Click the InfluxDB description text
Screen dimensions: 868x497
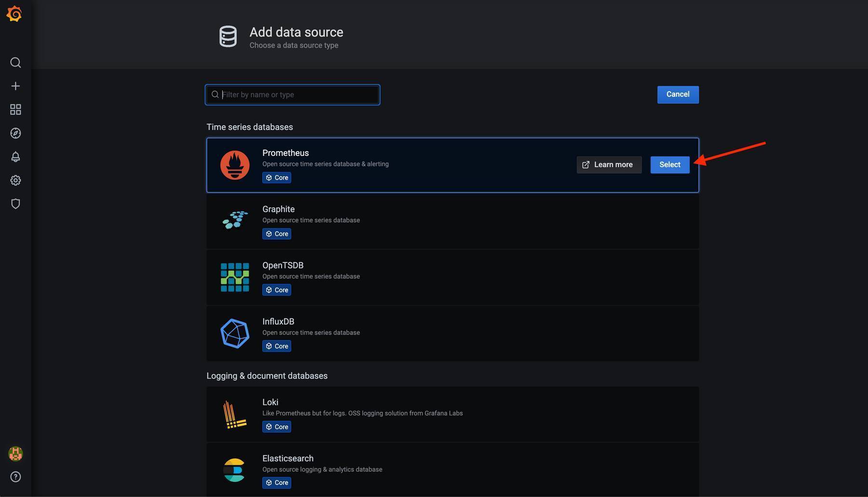pos(311,333)
